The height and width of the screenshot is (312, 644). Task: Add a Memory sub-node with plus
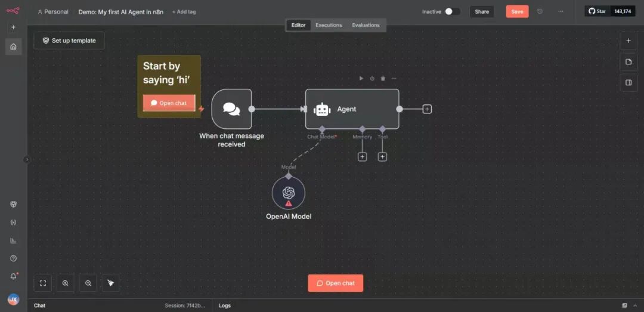coord(362,157)
